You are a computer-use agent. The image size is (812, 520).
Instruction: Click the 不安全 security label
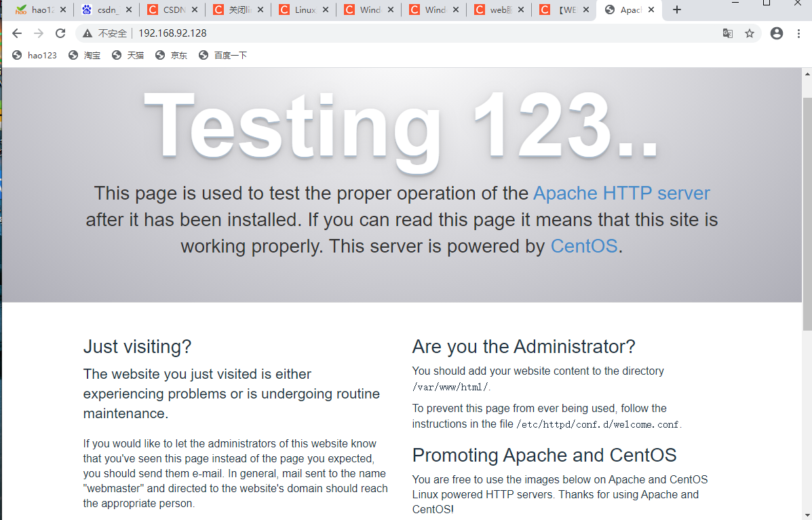pyautogui.click(x=113, y=33)
